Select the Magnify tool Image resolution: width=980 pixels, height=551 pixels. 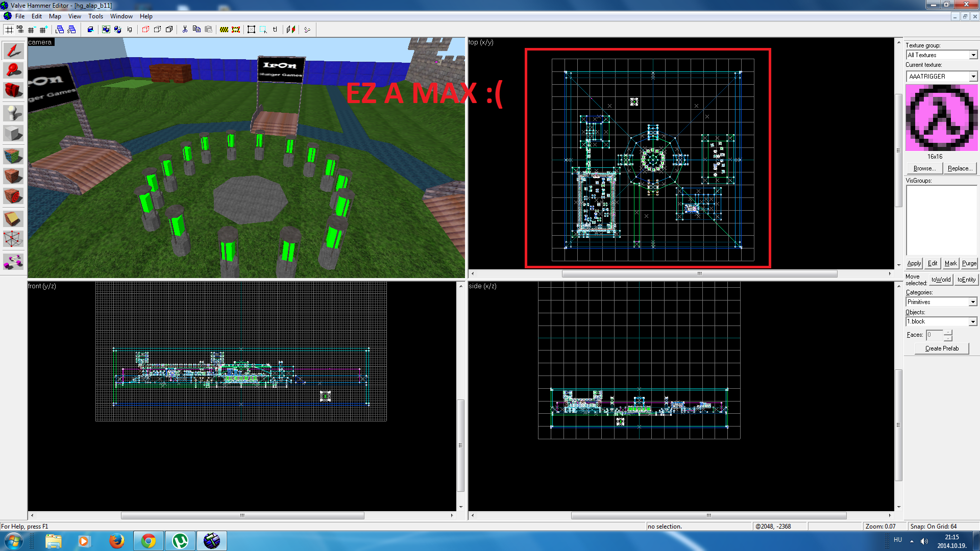(13, 70)
